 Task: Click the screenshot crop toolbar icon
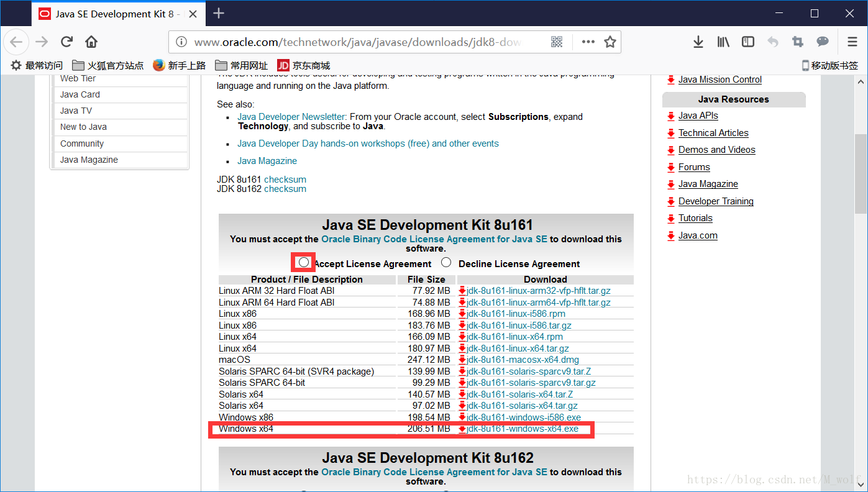(x=798, y=42)
